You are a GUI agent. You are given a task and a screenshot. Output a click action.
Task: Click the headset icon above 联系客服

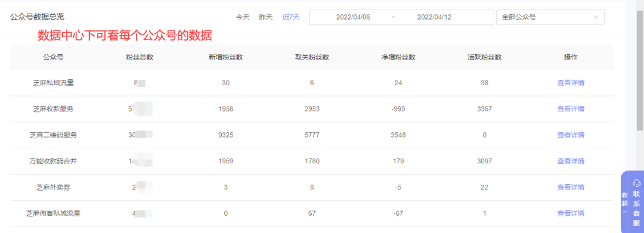[x=637, y=183]
